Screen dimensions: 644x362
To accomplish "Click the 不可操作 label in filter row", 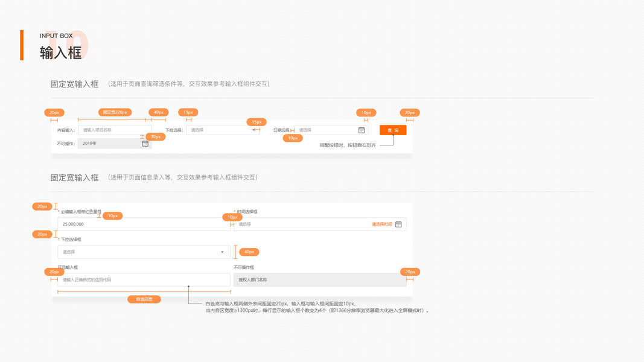I will (x=66, y=144).
